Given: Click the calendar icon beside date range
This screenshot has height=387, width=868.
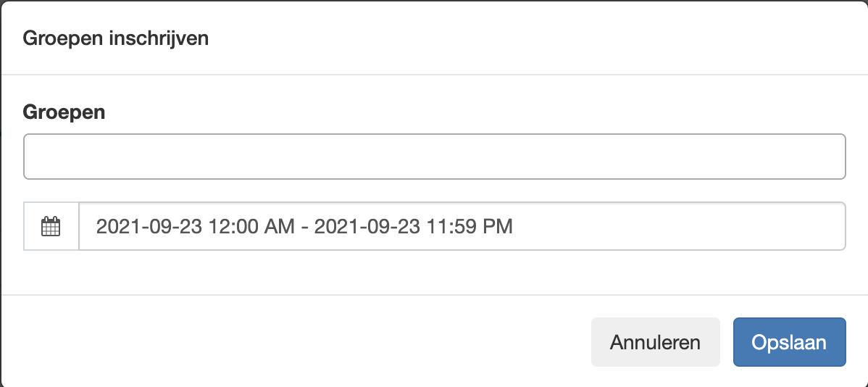Looking at the screenshot, I should (x=51, y=226).
